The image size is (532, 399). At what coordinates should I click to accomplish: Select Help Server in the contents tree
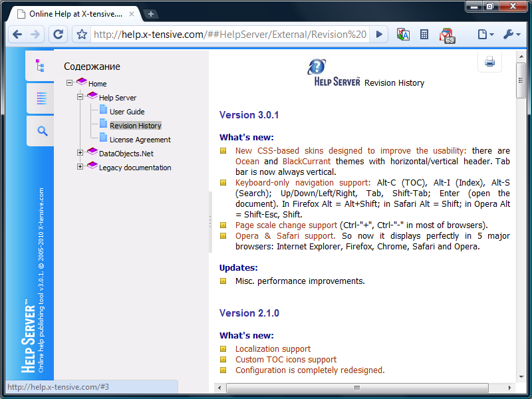tap(118, 98)
